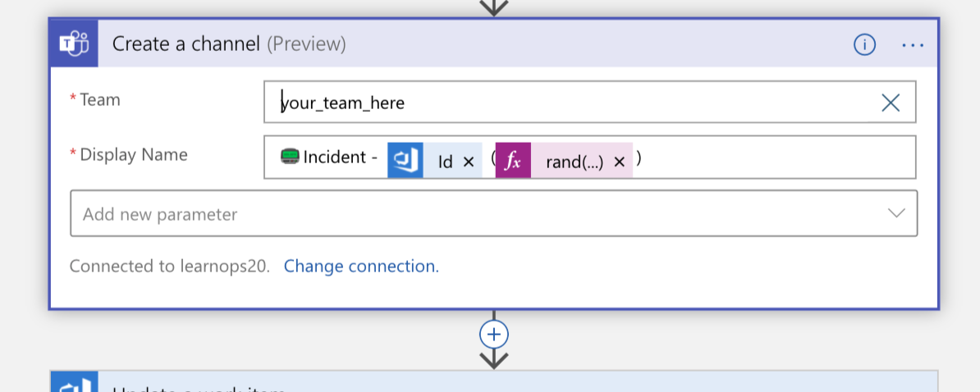Click the fx expression icon
The image size is (980, 392).
[513, 160]
